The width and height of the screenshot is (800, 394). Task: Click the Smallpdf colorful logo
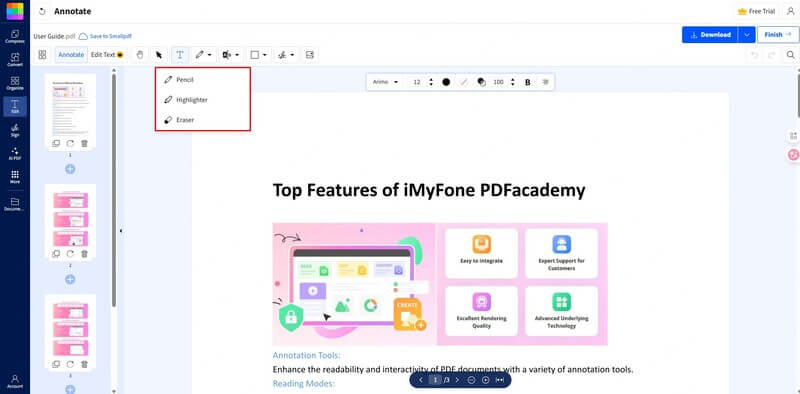click(15, 11)
